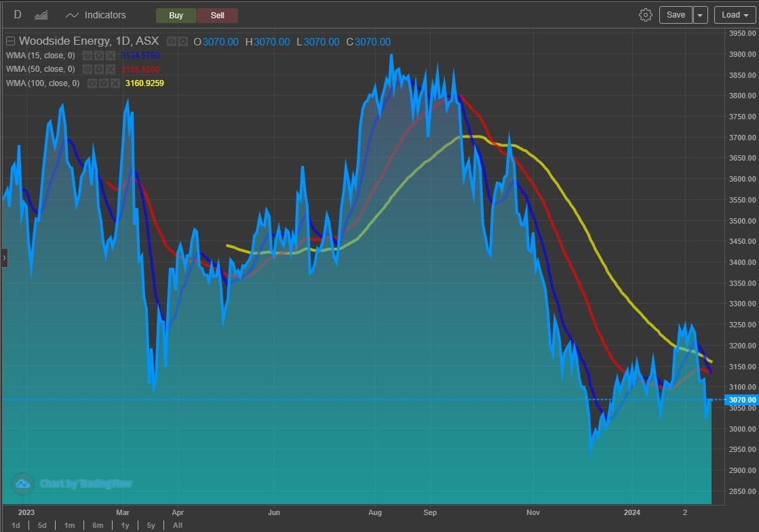Remove the WMA 100 indicator

click(115, 83)
